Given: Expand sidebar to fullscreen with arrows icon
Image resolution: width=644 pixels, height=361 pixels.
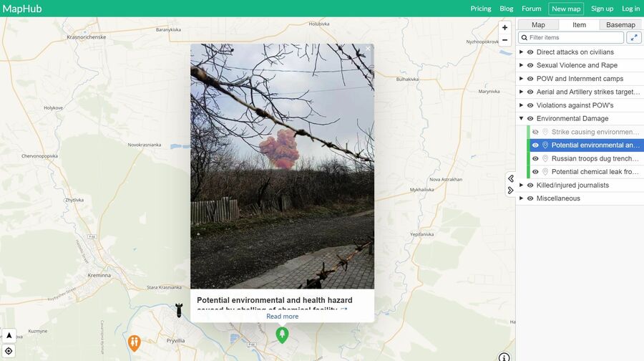Looking at the screenshot, I should click(x=634, y=37).
